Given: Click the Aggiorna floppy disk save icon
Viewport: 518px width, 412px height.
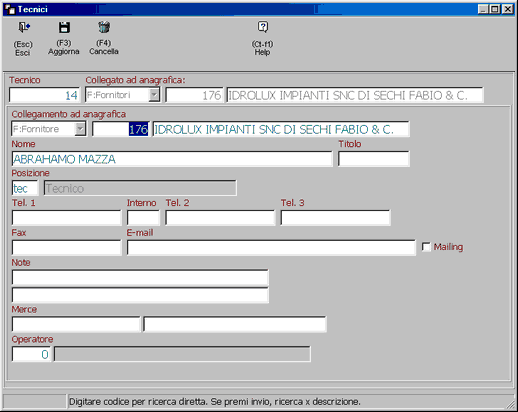Looking at the screenshot, I should pyautogui.click(x=64, y=27).
